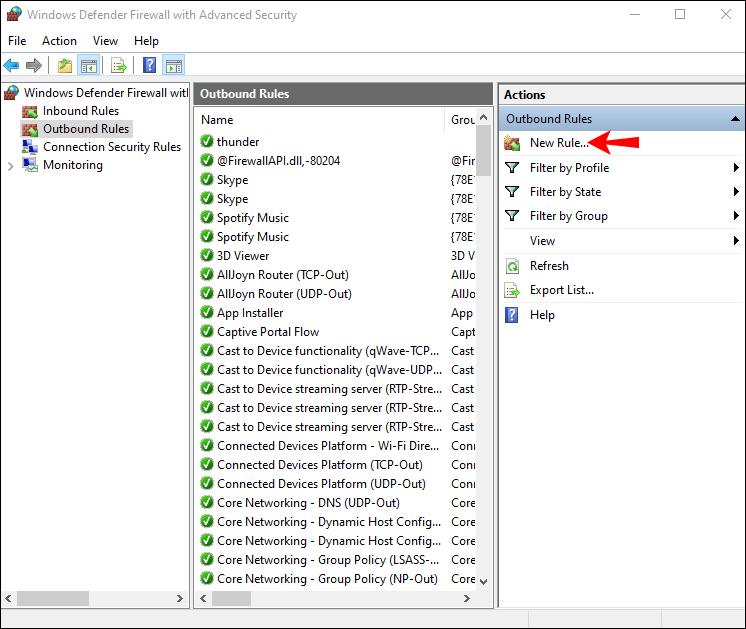Open the Filter by State submenu arrow
Screen dimensions: 746x629
pos(736,191)
